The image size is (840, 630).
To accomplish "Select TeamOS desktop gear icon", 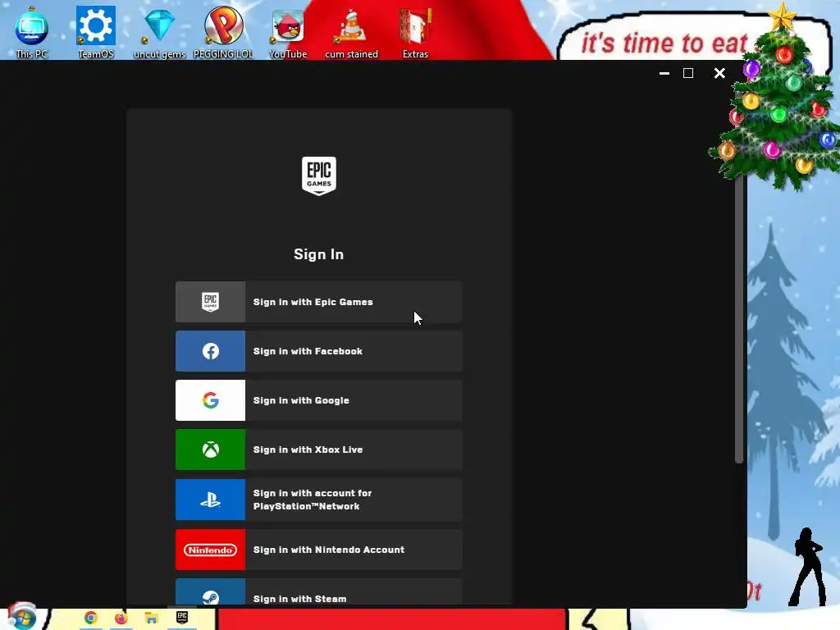I will pyautogui.click(x=96, y=32).
